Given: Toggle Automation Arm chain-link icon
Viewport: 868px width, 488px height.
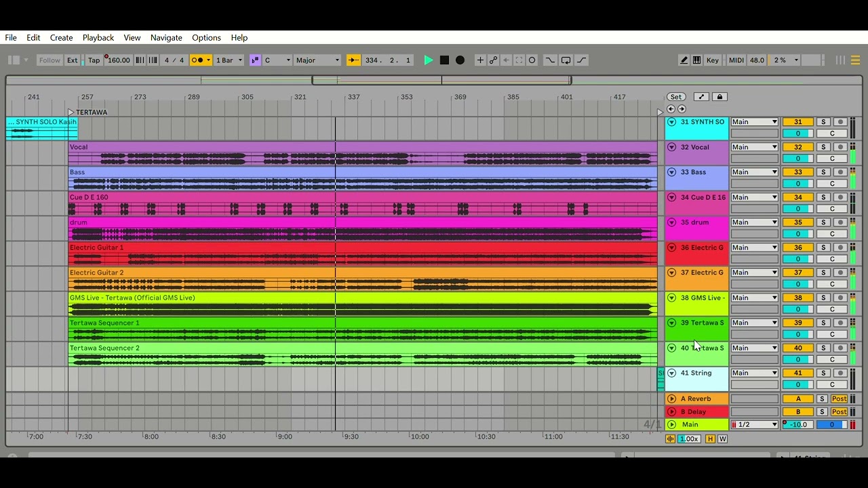Looking at the screenshot, I should point(494,60).
